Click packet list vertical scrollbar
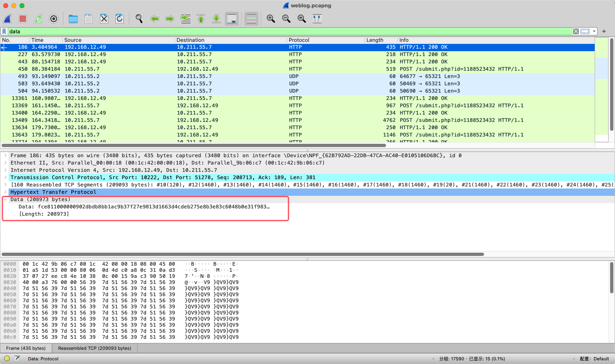The image size is (615, 364). pyautogui.click(x=612, y=84)
